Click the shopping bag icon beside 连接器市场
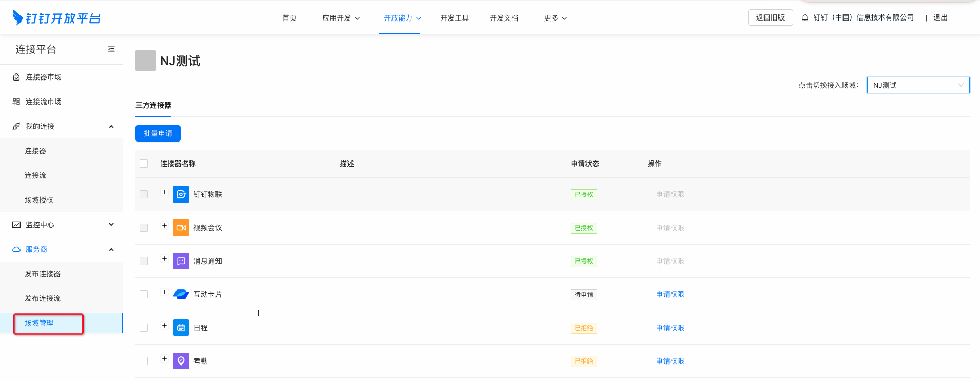The width and height of the screenshot is (980, 382). pos(16,77)
